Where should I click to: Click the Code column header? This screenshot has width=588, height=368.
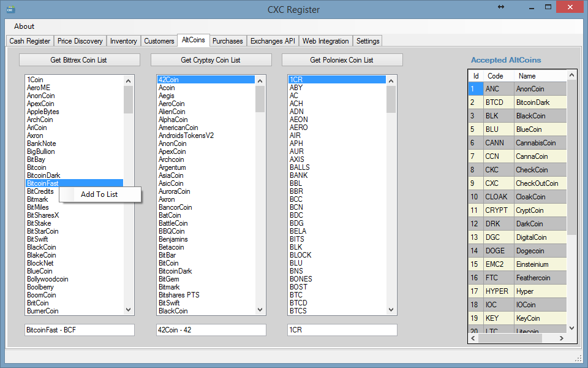pyautogui.click(x=499, y=76)
